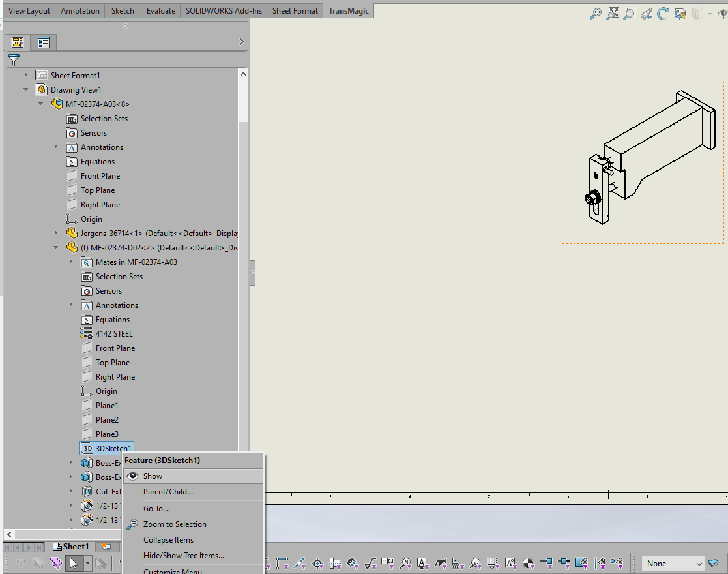Viewport: 728px width, 574px height.
Task: Toggle the Filter Center Marks icon
Action: [x=317, y=564]
